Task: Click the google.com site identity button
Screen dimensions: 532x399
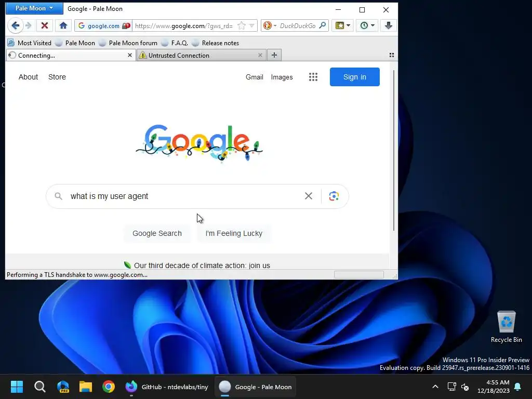Action: [103, 26]
